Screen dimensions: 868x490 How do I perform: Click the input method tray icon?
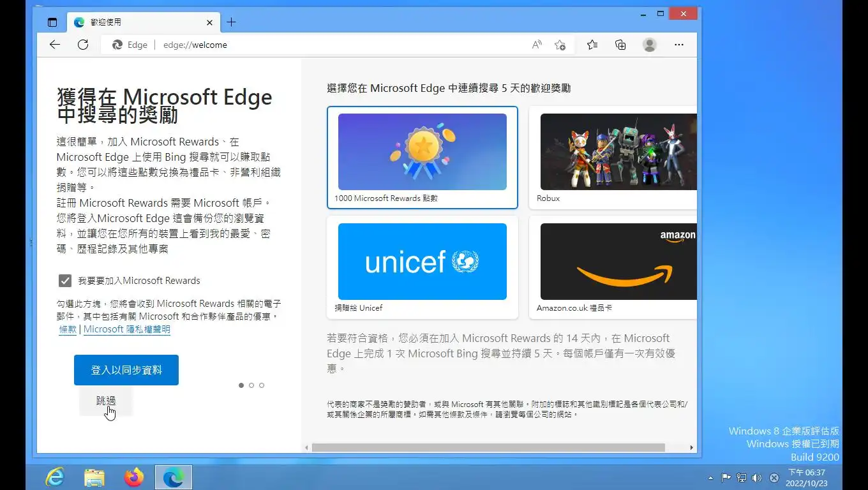click(x=774, y=477)
